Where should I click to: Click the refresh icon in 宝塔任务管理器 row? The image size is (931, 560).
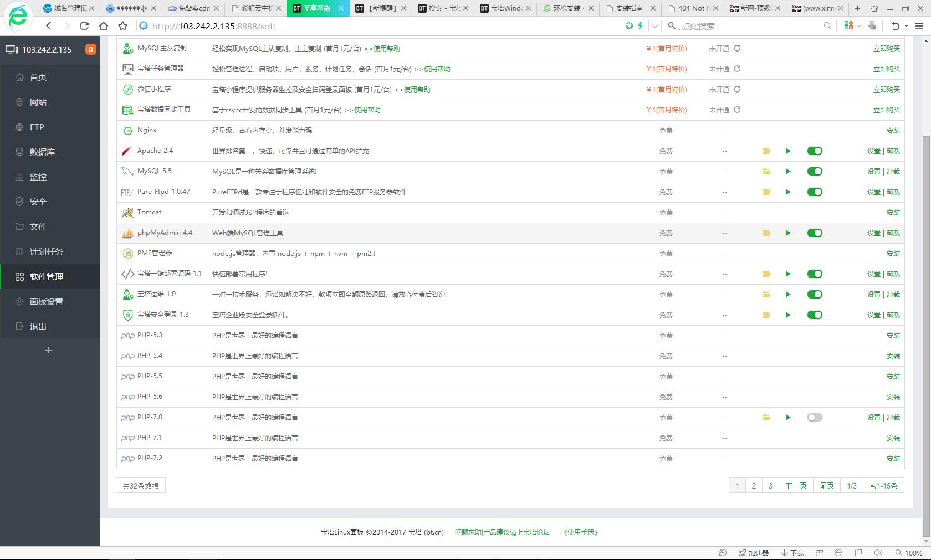(737, 69)
